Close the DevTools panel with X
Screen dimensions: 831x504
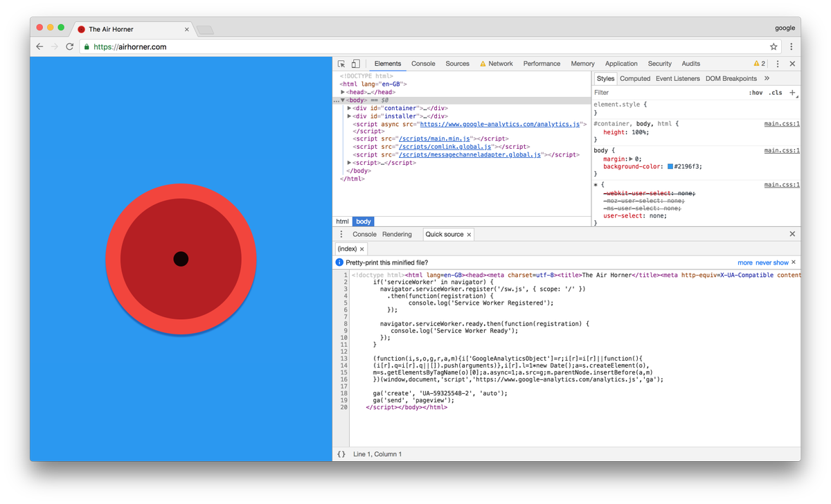click(x=792, y=64)
